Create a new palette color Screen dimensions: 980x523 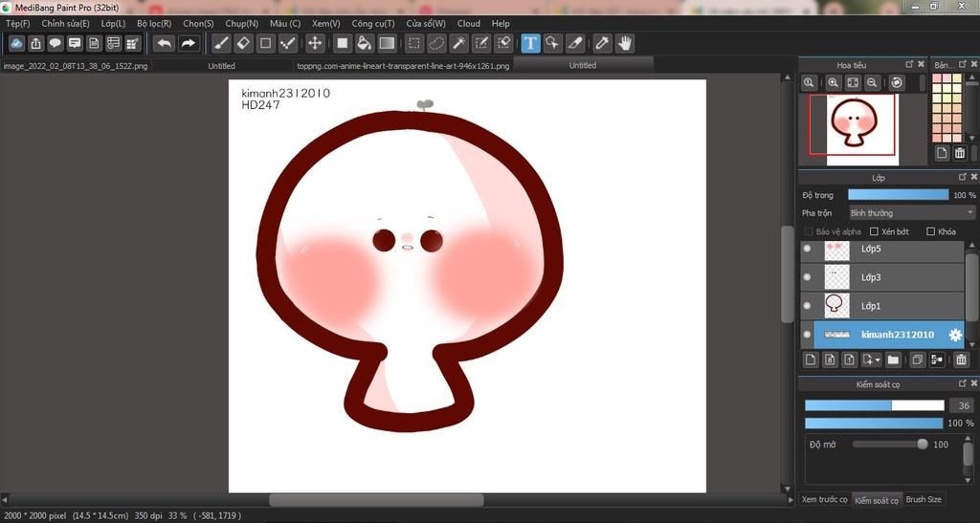pyautogui.click(x=942, y=153)
